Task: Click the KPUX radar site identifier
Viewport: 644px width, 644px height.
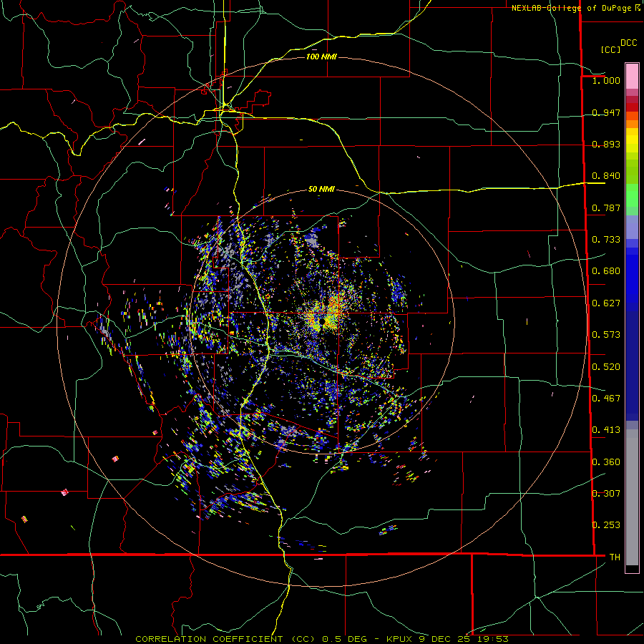Action: click(x=399, y=639)
